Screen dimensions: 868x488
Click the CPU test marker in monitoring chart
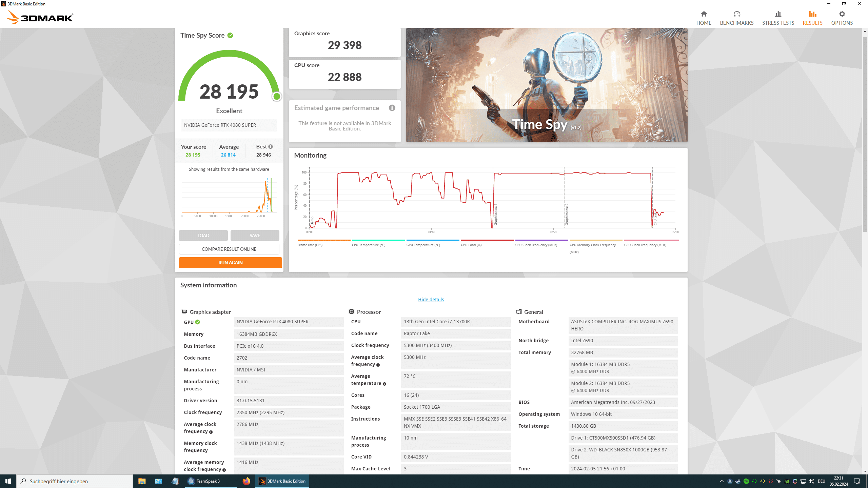coord(655,219)
